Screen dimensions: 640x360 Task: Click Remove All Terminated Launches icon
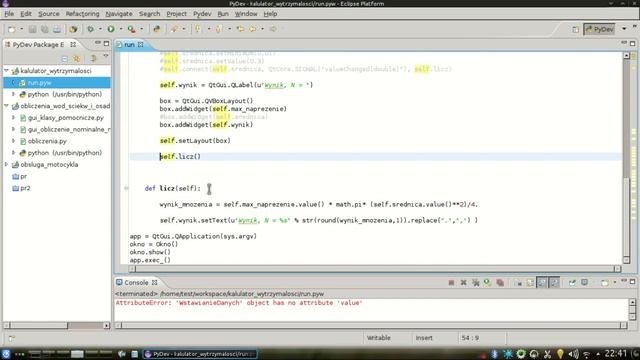(x=476, y=282)
